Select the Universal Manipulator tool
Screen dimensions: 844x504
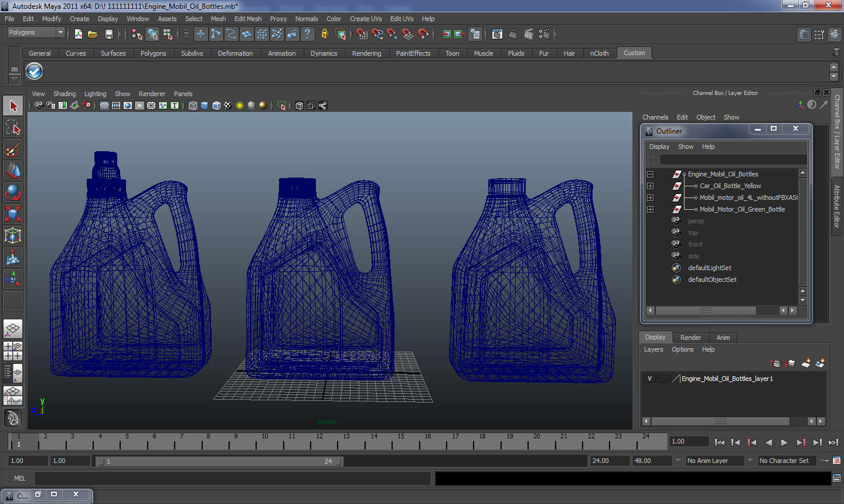click(13, 235)
